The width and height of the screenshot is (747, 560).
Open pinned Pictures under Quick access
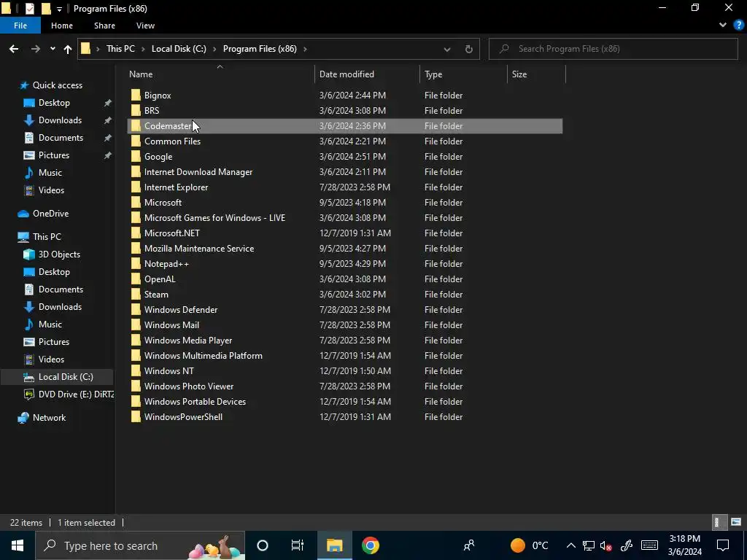[x=54, y=155]
